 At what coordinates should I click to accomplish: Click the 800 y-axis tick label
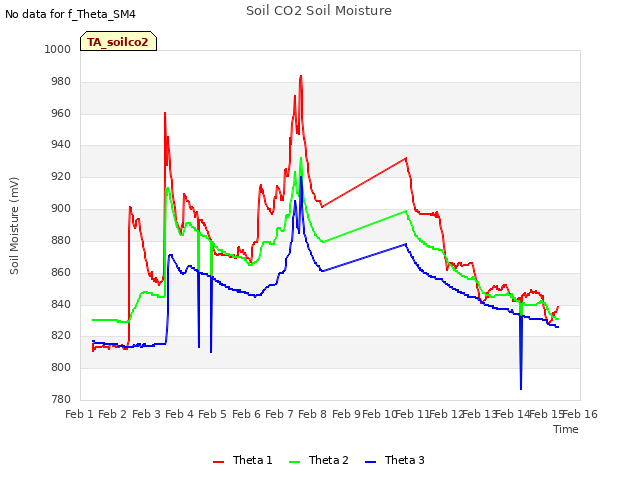point(61,367)
